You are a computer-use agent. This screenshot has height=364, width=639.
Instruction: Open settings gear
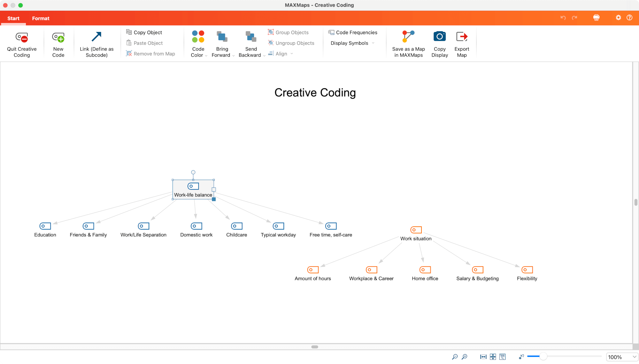click(x=618, y=18)
